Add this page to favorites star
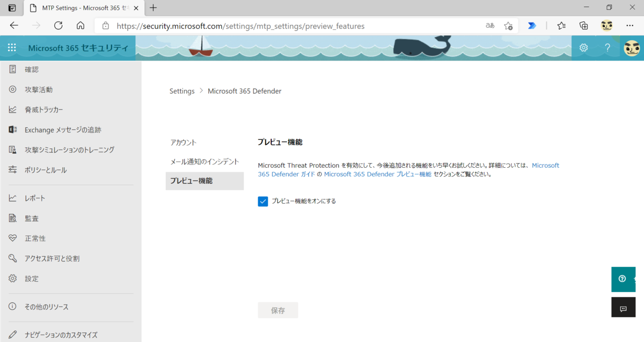The width and height of the screenshot is (644, 342). click(x=508, y=26)
